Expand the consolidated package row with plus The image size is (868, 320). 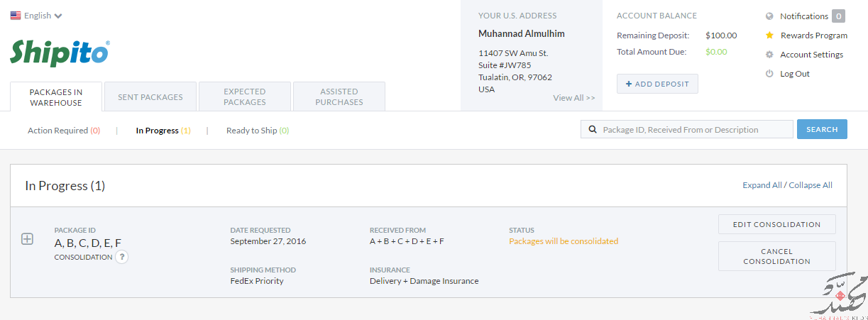tap(27, 239)
